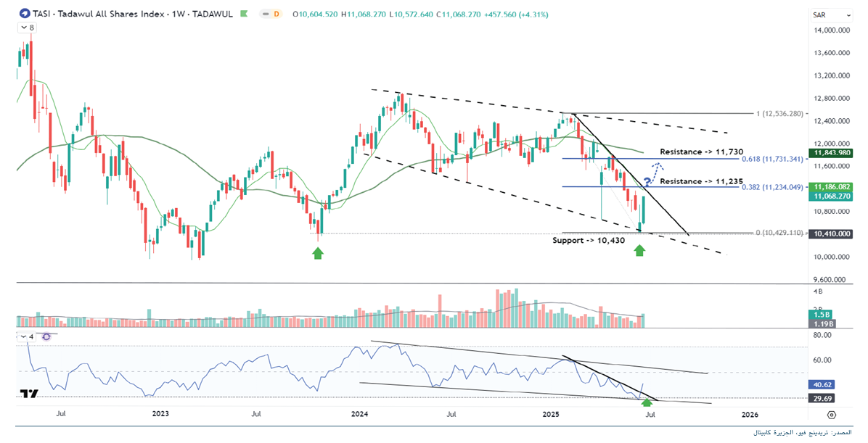868x443 pixels.
Task: Click the high value H11,068.270
Action: click(363, 15)
